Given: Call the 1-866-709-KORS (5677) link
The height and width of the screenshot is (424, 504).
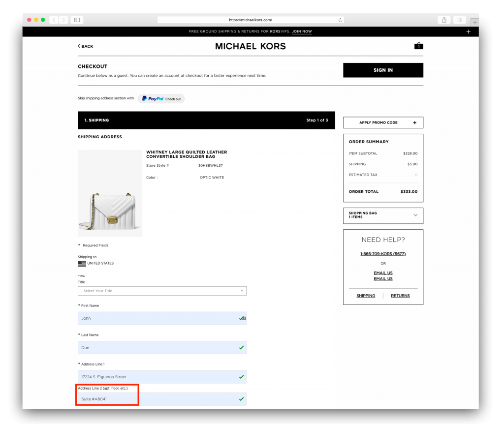Looking at the screenshot, I should (383, 254).
